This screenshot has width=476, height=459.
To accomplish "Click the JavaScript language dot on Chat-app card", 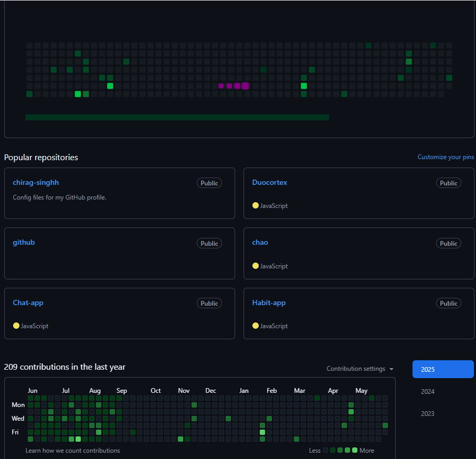I will pos(16,326).
